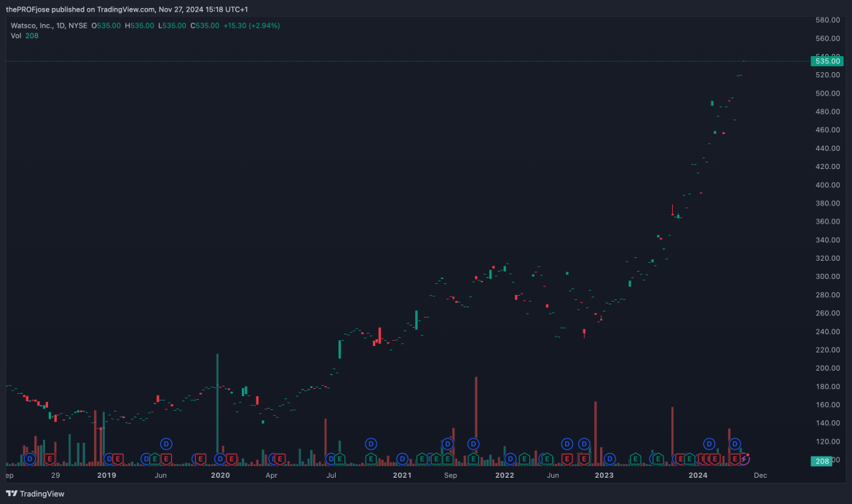Click the green 535.00 price tag on the scale
The width and height of the screenshot is (852, 504).
coord(827,61)
